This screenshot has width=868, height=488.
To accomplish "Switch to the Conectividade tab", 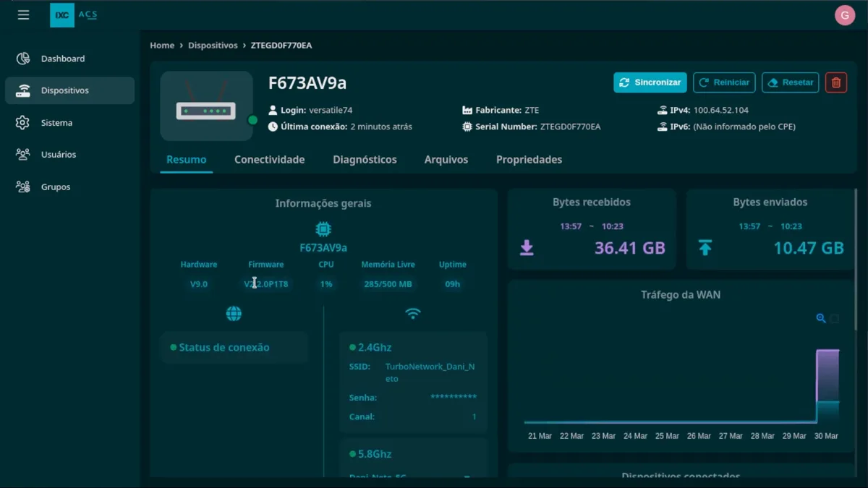I will tap(269, 160).
